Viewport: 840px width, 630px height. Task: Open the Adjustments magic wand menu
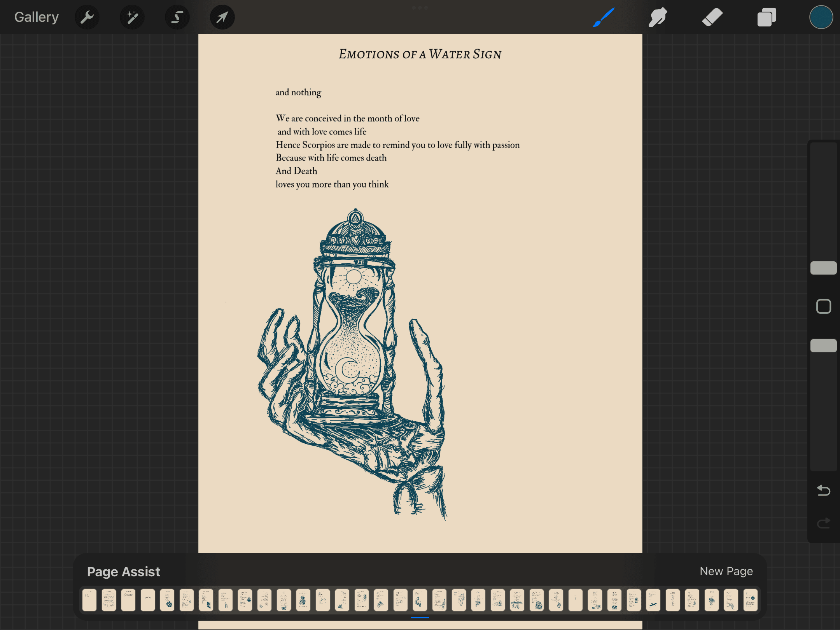132,17
